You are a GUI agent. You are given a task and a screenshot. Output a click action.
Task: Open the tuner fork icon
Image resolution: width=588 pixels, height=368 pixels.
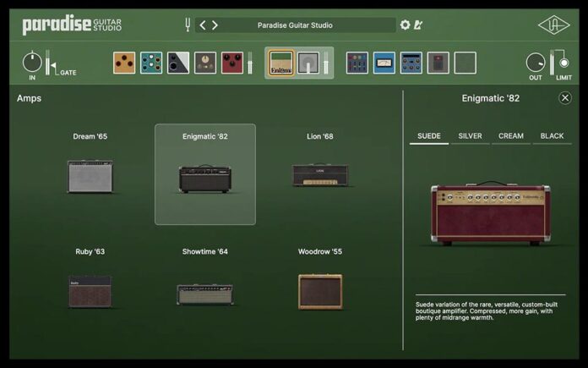188,25
